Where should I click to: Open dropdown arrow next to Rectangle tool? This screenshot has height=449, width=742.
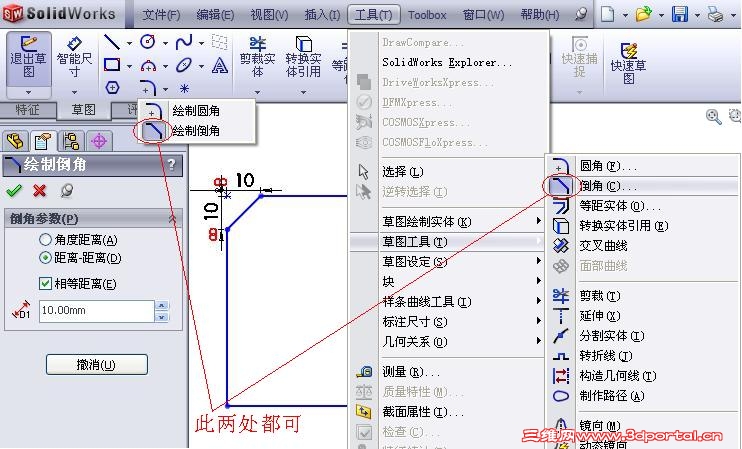129,66
